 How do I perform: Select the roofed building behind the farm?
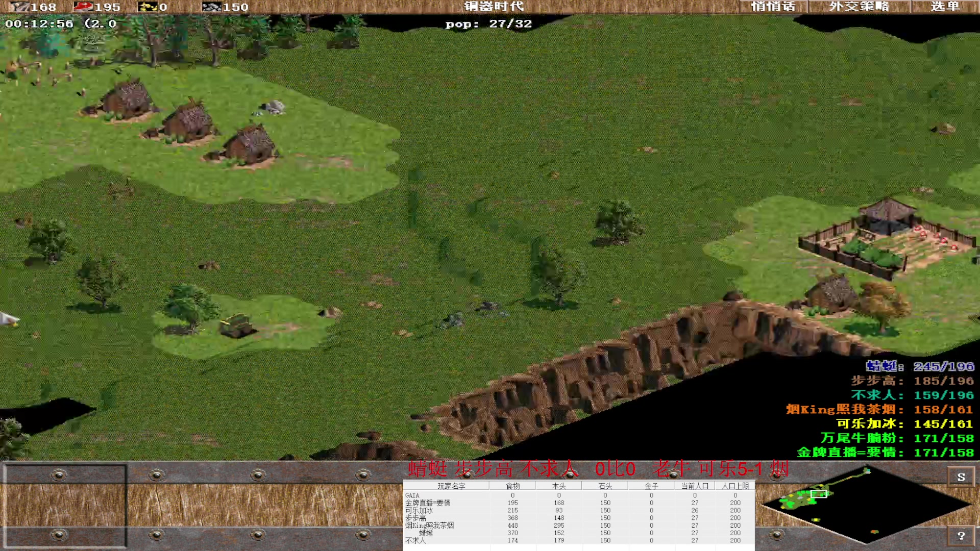pyautogui.click(x=888, y=216)
